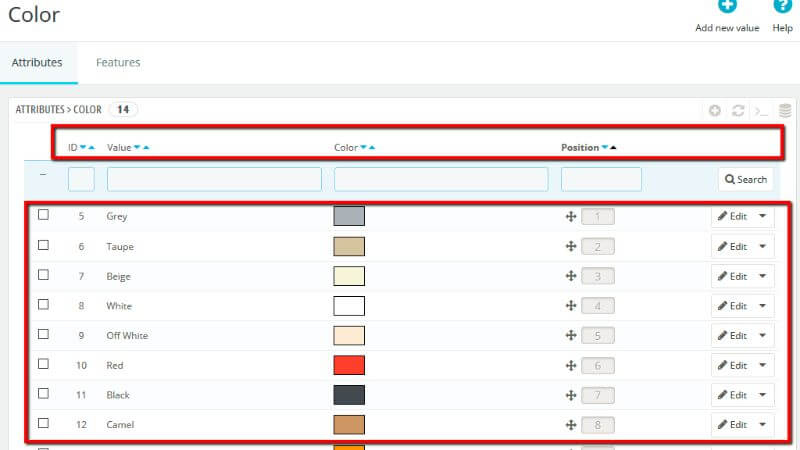Sort ID column descending
Image resolution: width=800 pixels, height=450 pixels.
[83, 147]
